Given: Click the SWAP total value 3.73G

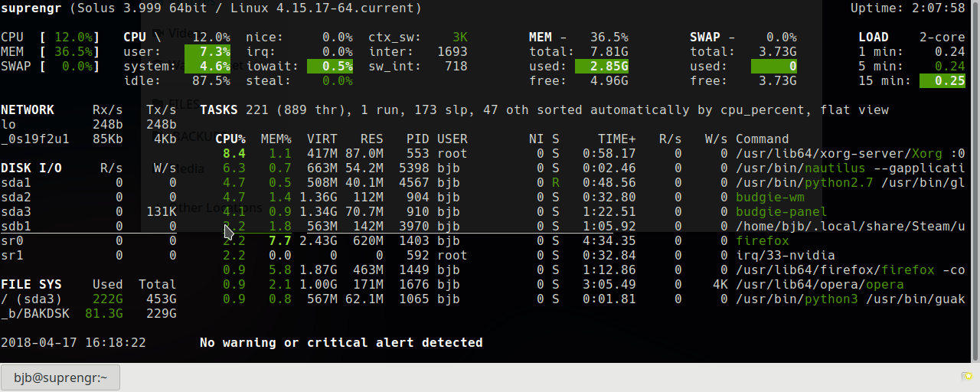Looking at the screenshot, I should click(x=778, y=51).
